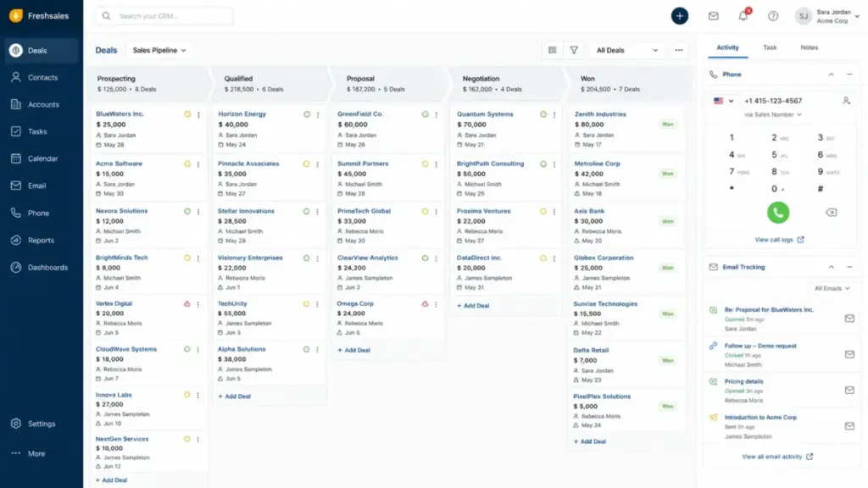Add a deal in Prospecting column
Image resolution: width=868 pixels, height=488 pixels.
(111, 480)
